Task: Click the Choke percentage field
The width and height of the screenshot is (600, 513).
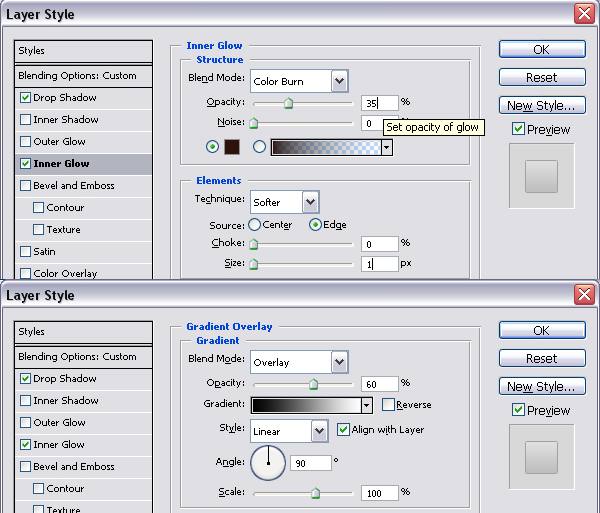Action: coord(380,244)
